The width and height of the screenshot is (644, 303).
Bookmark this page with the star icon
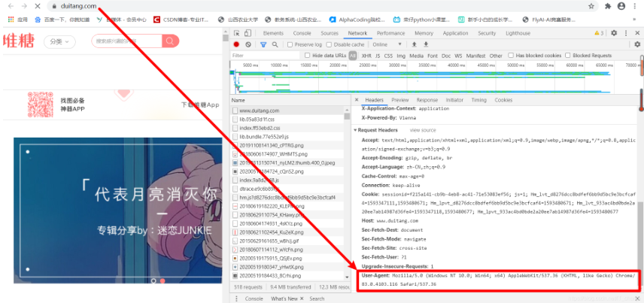point(591,6)
